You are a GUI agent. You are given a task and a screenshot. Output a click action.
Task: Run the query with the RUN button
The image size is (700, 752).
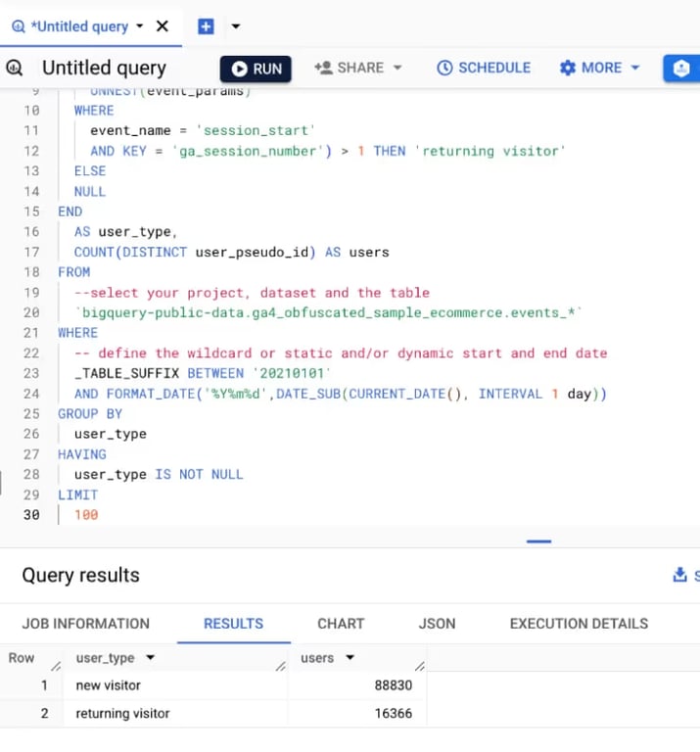pyautogui.click(x=256, y=69)
